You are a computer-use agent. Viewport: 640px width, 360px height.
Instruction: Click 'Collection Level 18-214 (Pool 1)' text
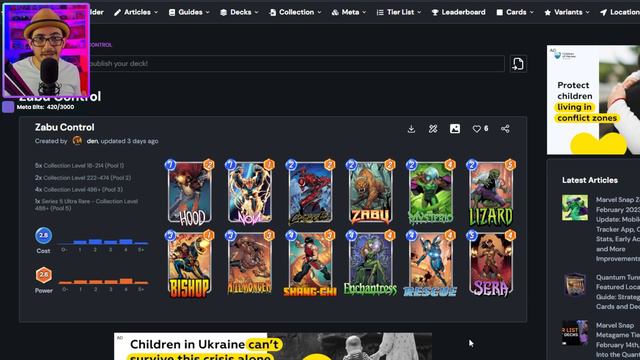point(84,166)
